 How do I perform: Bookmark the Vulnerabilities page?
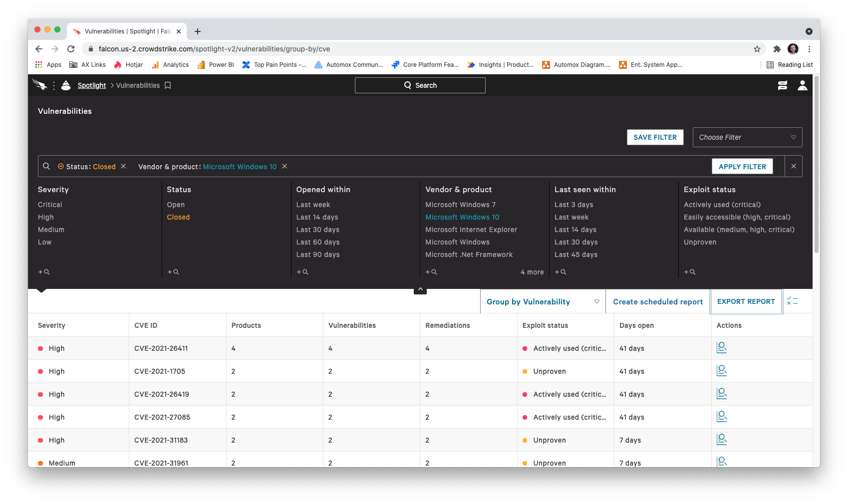click(x=168, y=85)
